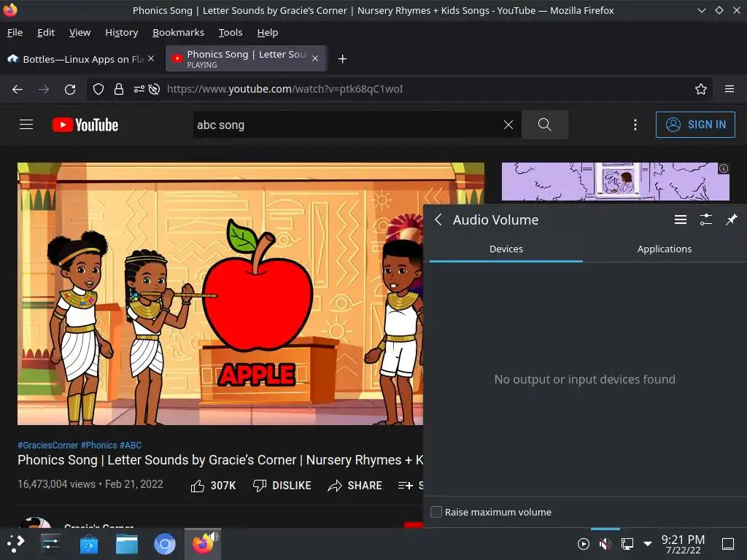Open the Firefox application hamburger menu

coord(729,89)
